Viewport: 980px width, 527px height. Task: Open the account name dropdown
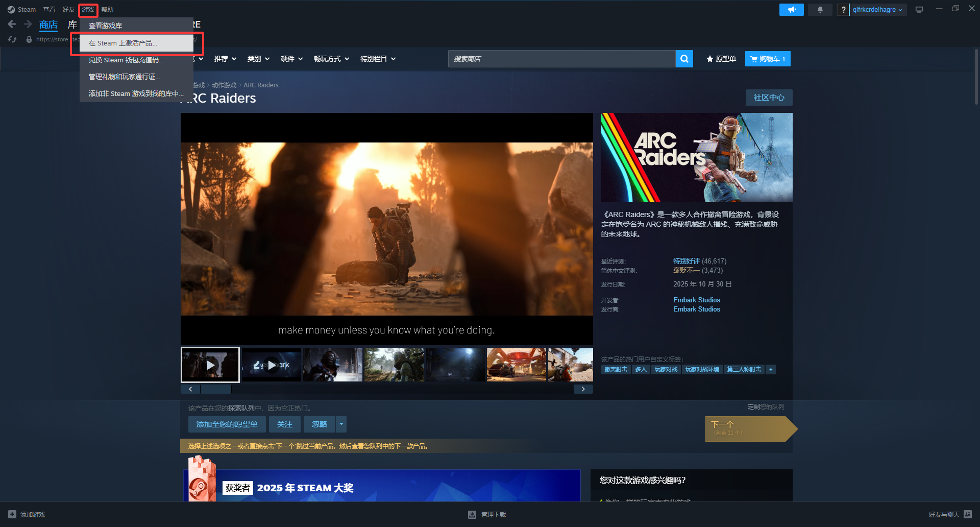point(877,10)
